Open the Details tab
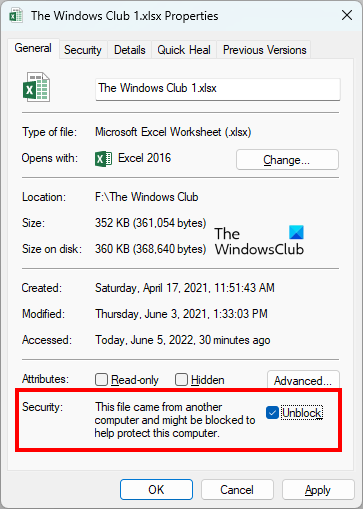Image resolution: width=363 pixels, height=509 pixels. [x=130, y=50]
